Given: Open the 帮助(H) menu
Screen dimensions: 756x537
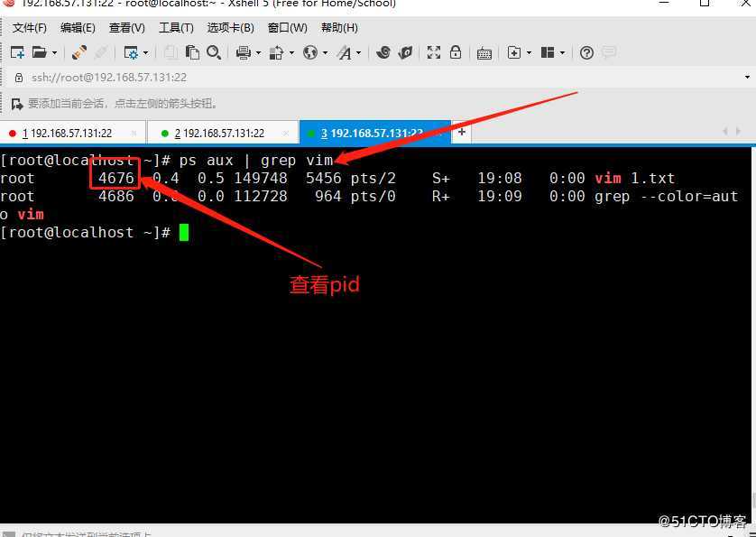Looking at the screenshot, I should (339, 28).
